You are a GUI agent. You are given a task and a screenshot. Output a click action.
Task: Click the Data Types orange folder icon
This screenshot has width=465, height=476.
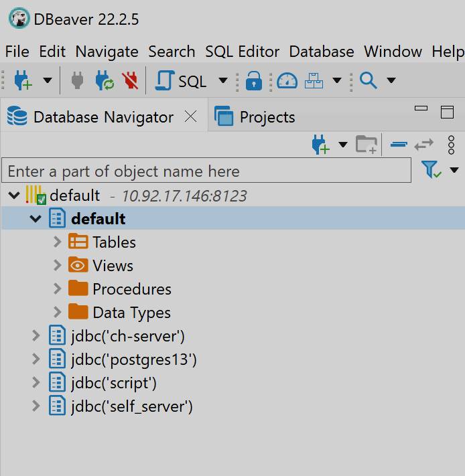coord(78,311)
